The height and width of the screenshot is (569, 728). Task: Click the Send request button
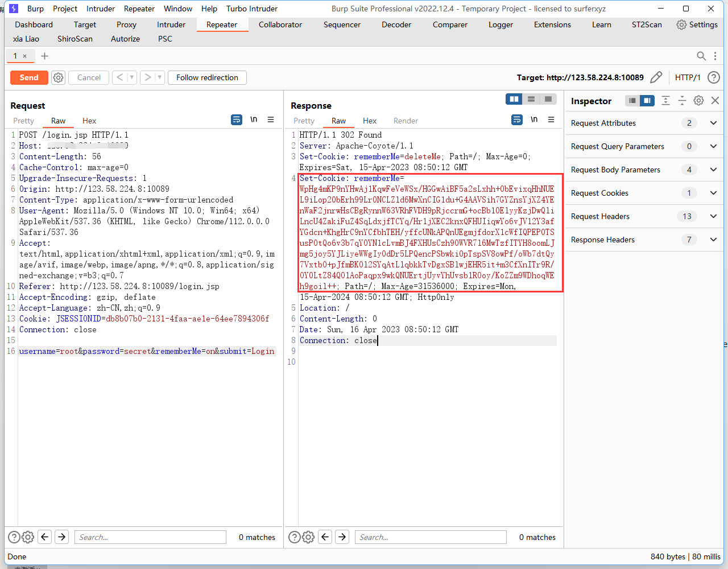coord(29,77)
